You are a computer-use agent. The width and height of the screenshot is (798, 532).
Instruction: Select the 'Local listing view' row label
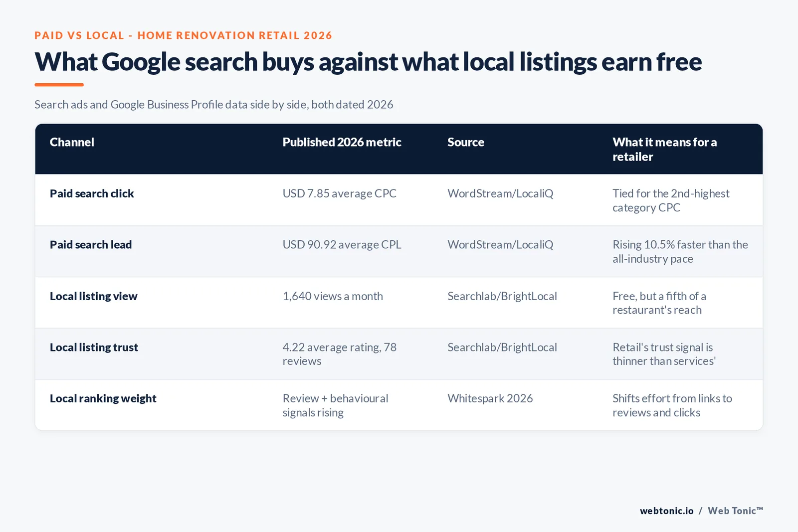tap(93, 296)
